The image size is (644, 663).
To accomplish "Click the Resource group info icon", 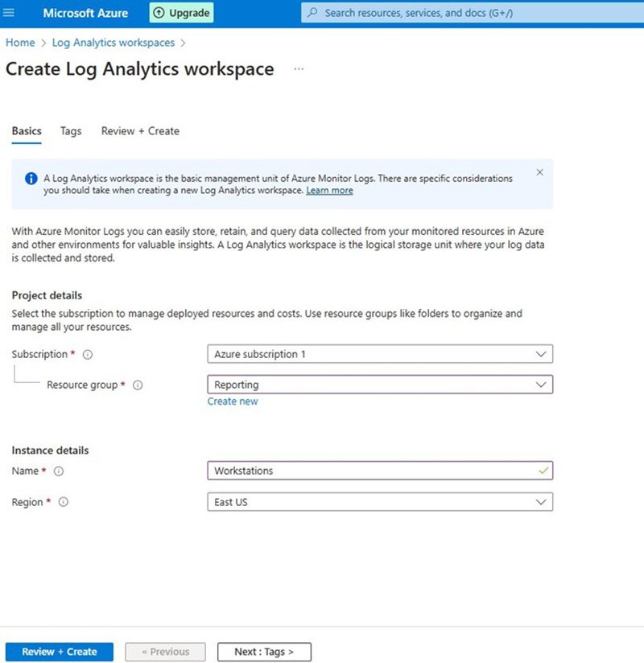I will point(138,385).
